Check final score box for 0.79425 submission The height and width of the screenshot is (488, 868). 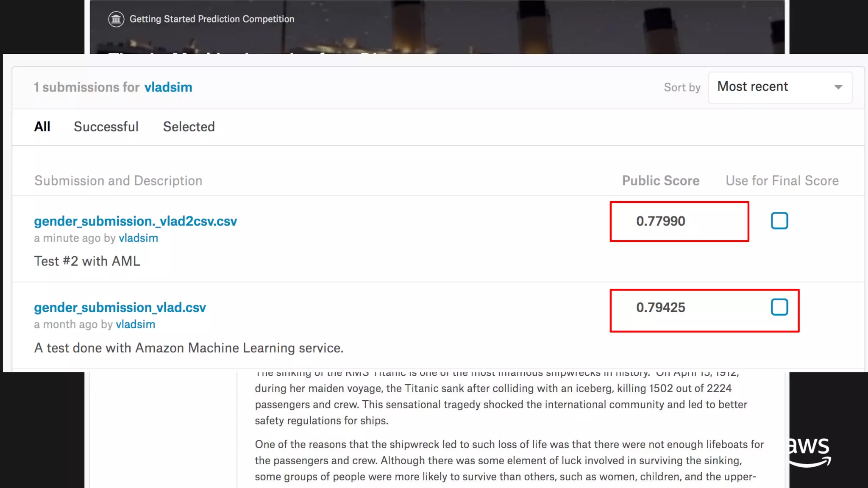[x=779, y=307]
